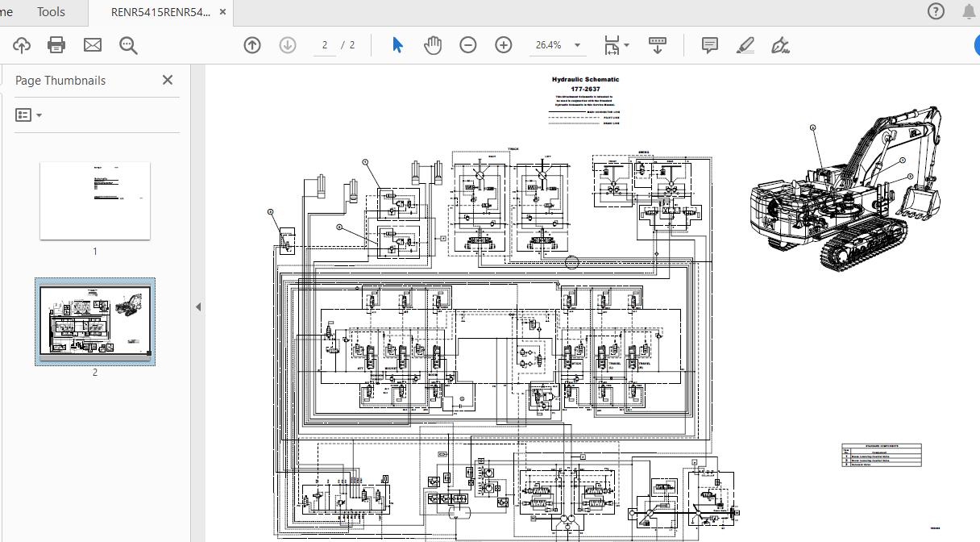Activate the selection arrow tool
The width and height of the screenshot is (980, 542).
pos(397,45)
